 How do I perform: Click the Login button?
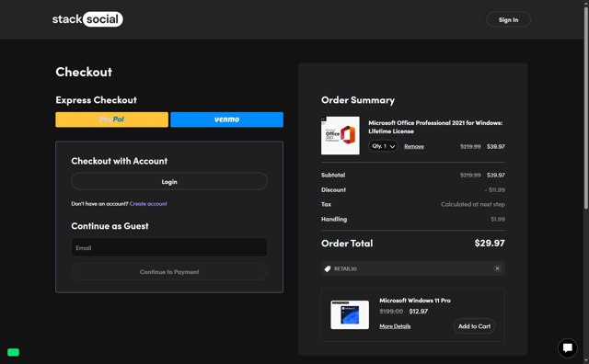tap(169, 182)
